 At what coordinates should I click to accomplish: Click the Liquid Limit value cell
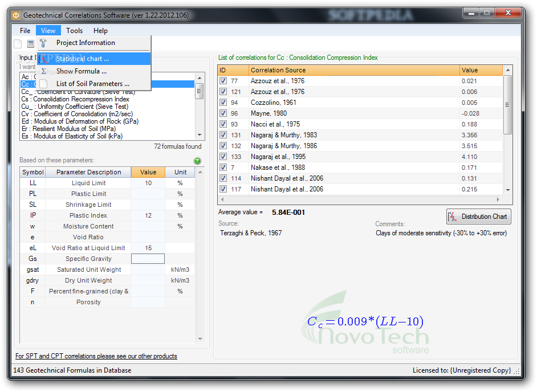(x=148, y=183)
